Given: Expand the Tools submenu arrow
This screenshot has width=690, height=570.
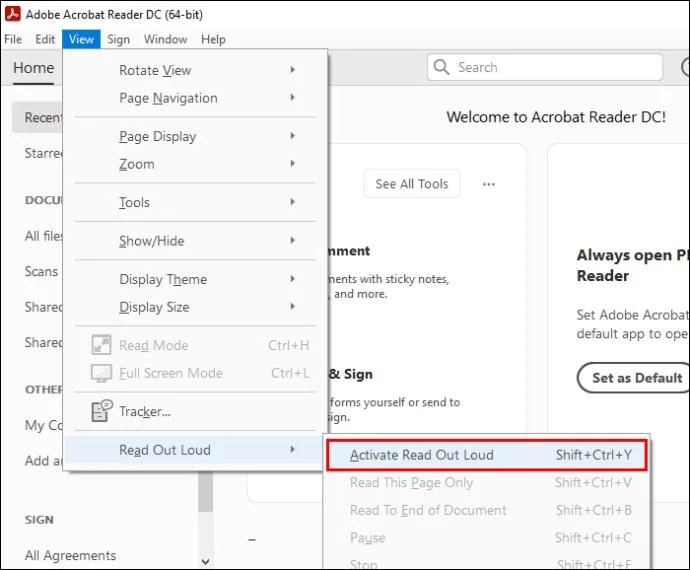Looking at the screenshot, I should tap(293, 202).
